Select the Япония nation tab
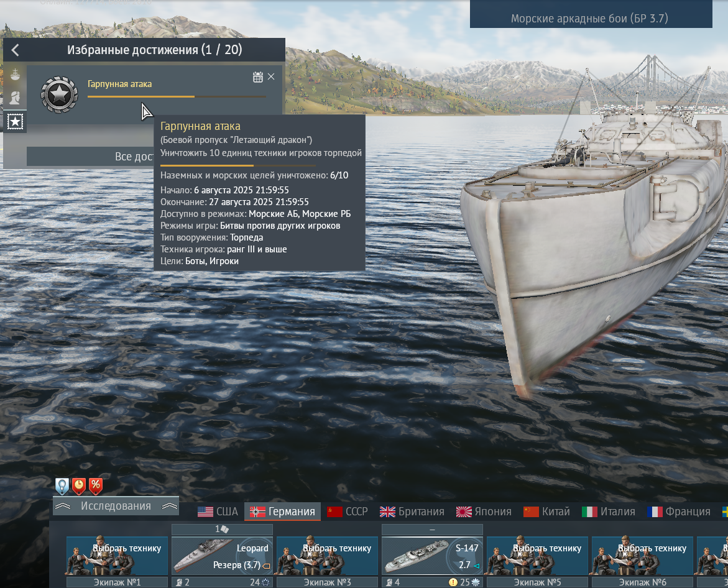This screenshot has width=728, height=588. (483, 512)
